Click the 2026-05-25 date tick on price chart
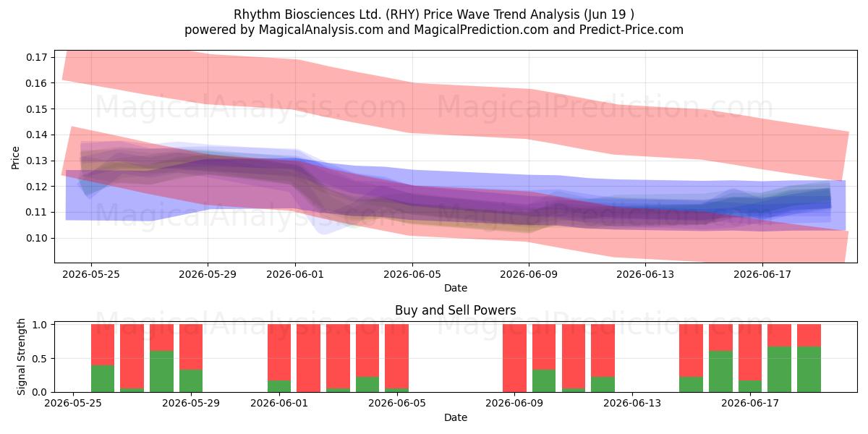Screen dimensions: 868x434 tap(90, 274)
